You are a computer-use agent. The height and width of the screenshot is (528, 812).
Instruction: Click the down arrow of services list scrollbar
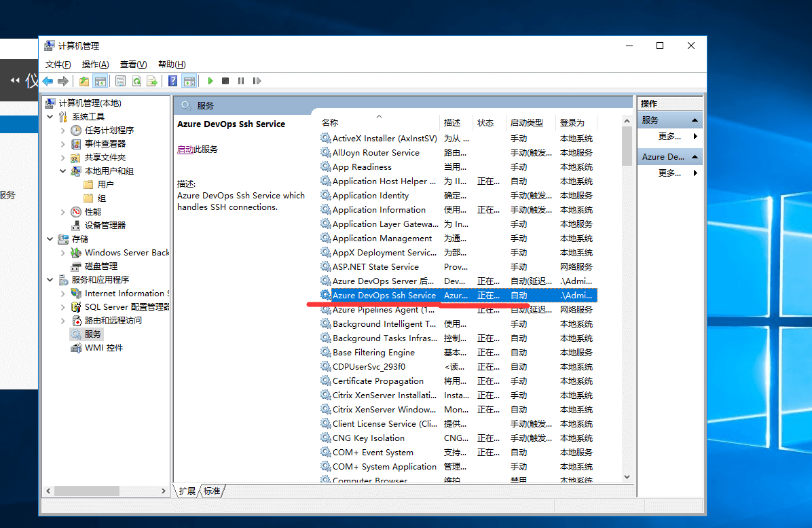pyautogui.click(x=627, y=477)
